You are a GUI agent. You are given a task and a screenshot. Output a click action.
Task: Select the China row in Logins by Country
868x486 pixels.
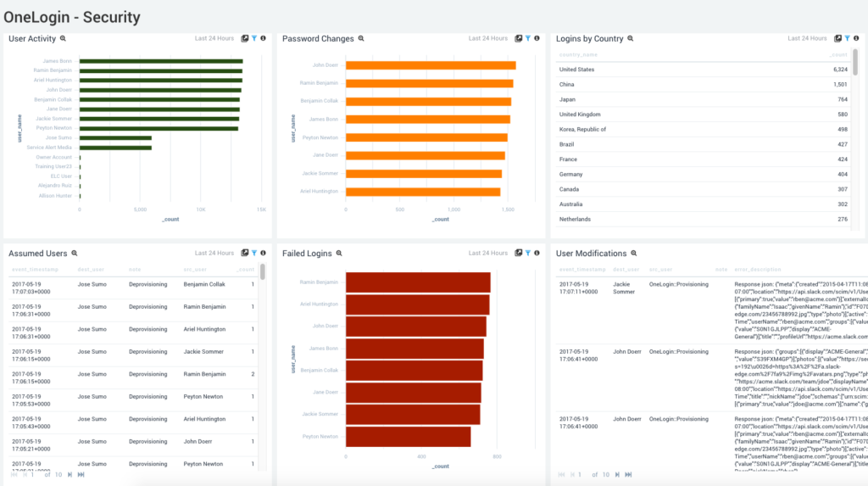703,84
